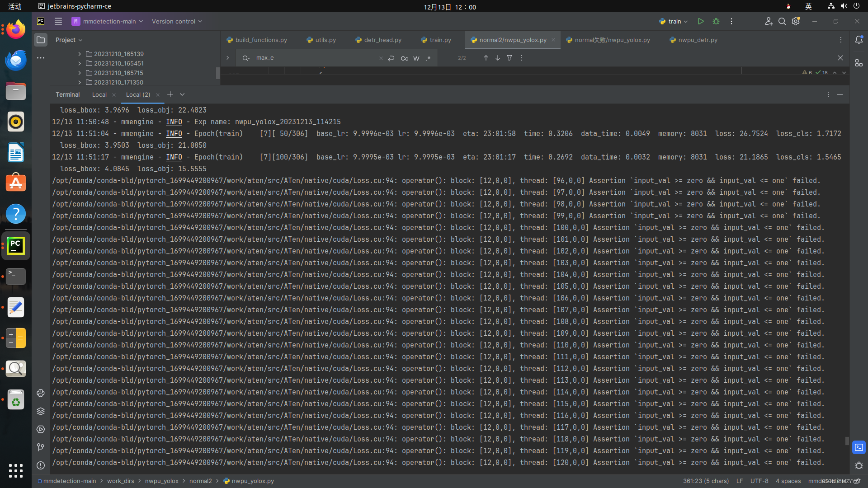Expand the 20231210_165451 folder

80,64
